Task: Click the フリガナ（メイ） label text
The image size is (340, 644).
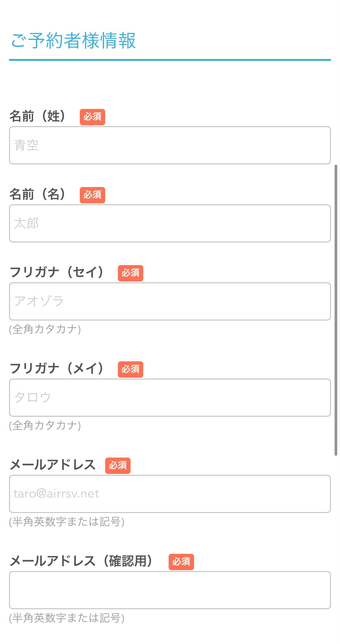Action: pos(57,369)
